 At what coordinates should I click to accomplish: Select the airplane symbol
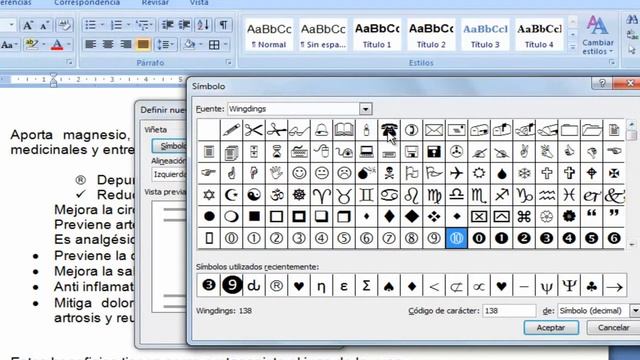(x=456, y=173)
